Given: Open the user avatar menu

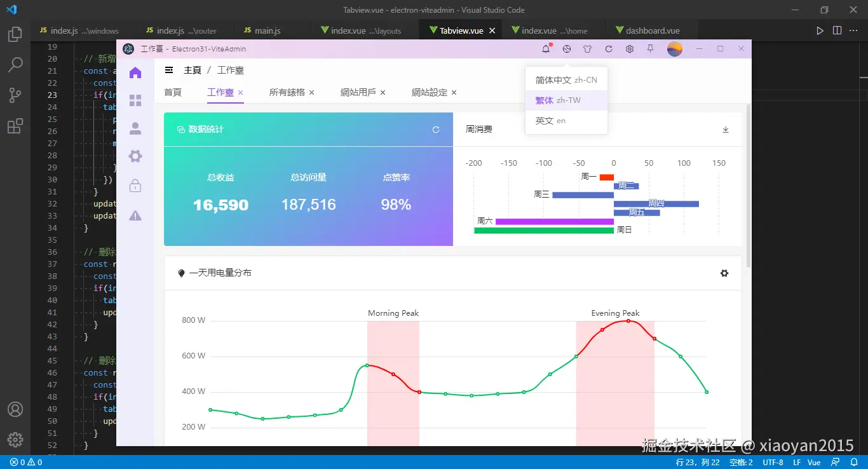Looking at the screenshot, I should pyautogui.click(x=675, y=49).
